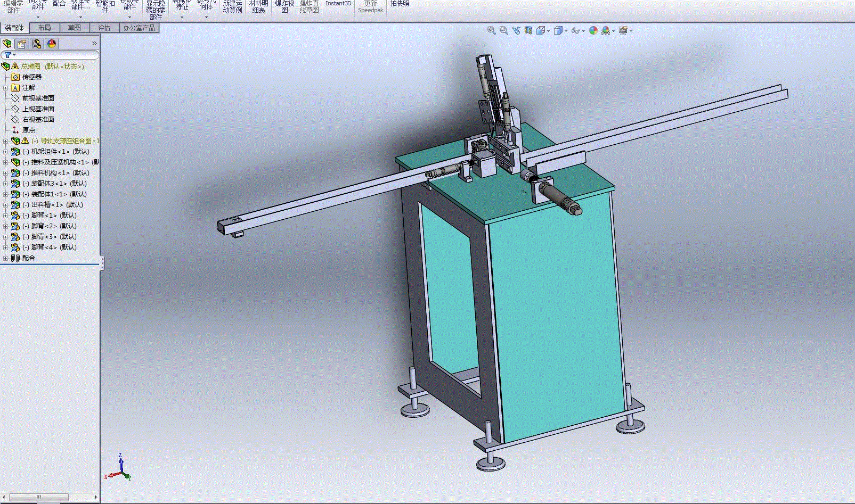Viewport: 855px width, 504px height.
Task: Open the ConfigurationManager tab icon
Action: click(37, 44)
